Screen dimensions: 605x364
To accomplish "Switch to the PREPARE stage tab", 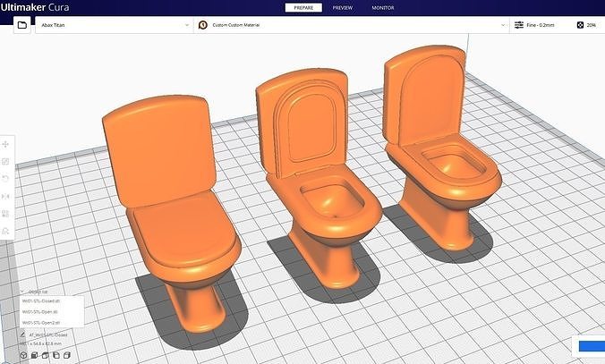I will (x=303, y=8).
